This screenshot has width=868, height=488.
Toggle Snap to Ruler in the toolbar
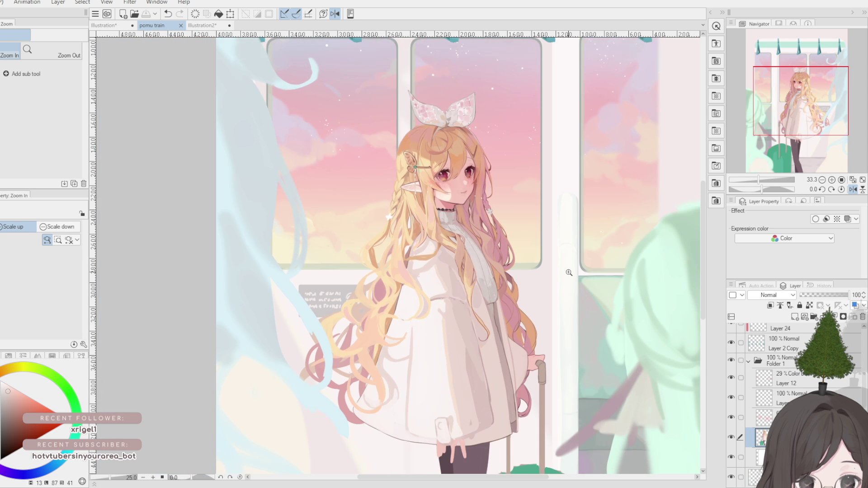coord(284,14)
